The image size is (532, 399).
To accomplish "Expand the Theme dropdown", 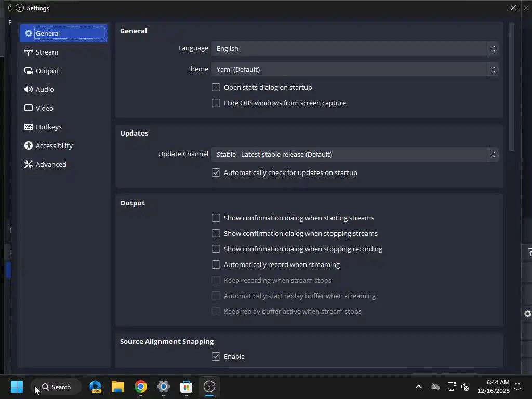I will point(354,69).
